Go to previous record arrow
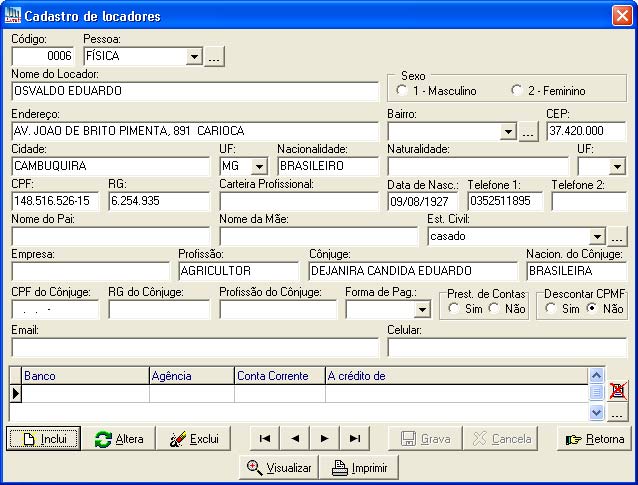The width and height of the screenshot is (638, 485). click(x=294, y=439)
